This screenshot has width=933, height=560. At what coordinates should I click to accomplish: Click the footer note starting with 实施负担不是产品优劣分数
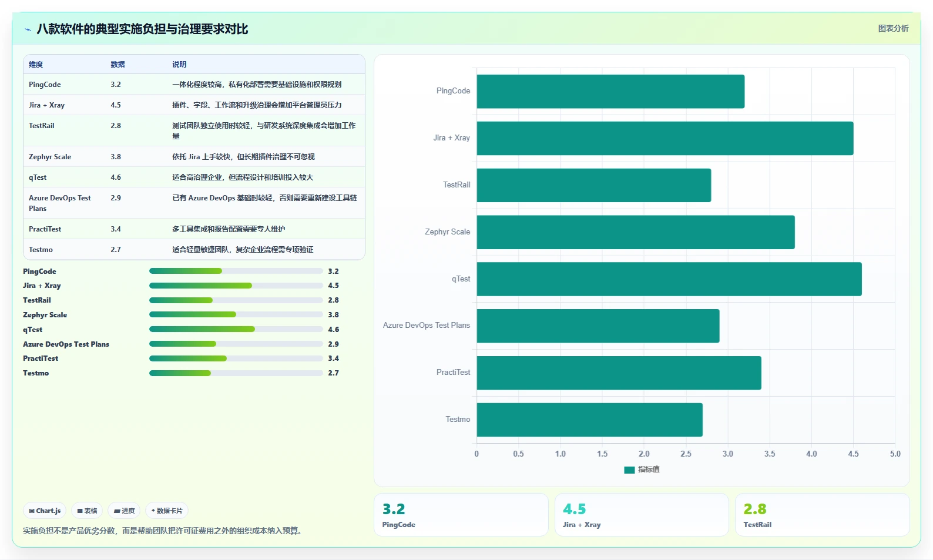(x=162, y=531)
